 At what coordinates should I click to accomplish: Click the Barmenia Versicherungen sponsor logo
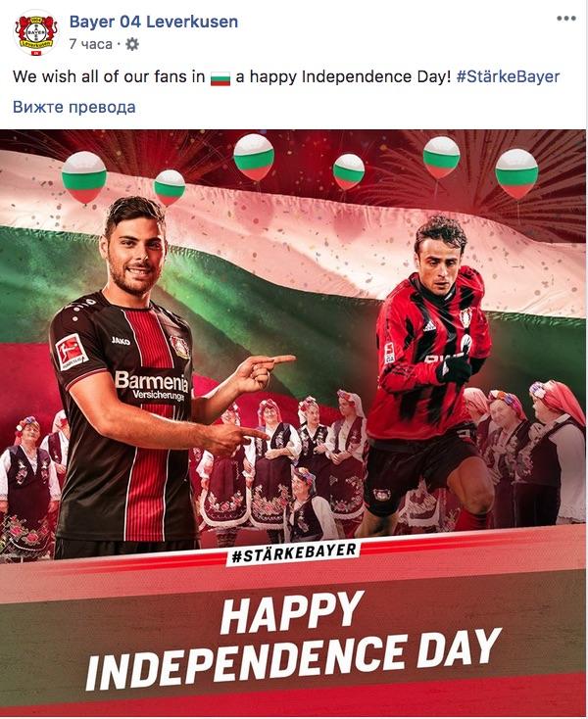coord(152,386)
